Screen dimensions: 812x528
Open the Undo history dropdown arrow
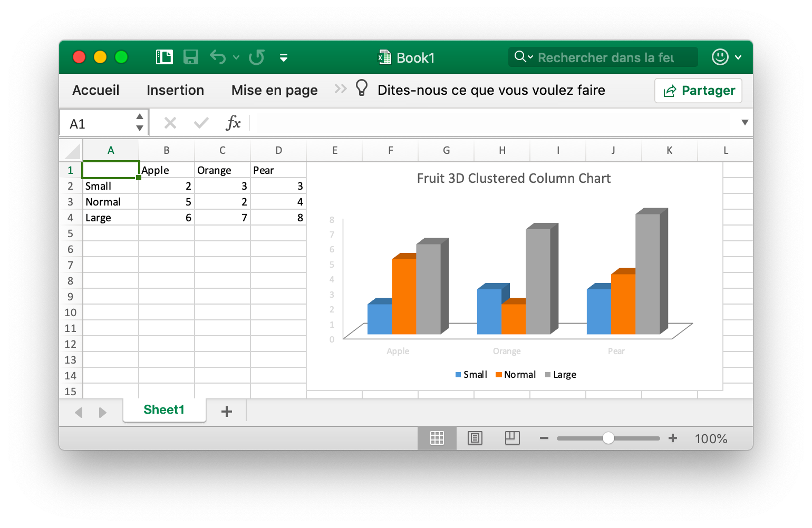pos(236,57)
